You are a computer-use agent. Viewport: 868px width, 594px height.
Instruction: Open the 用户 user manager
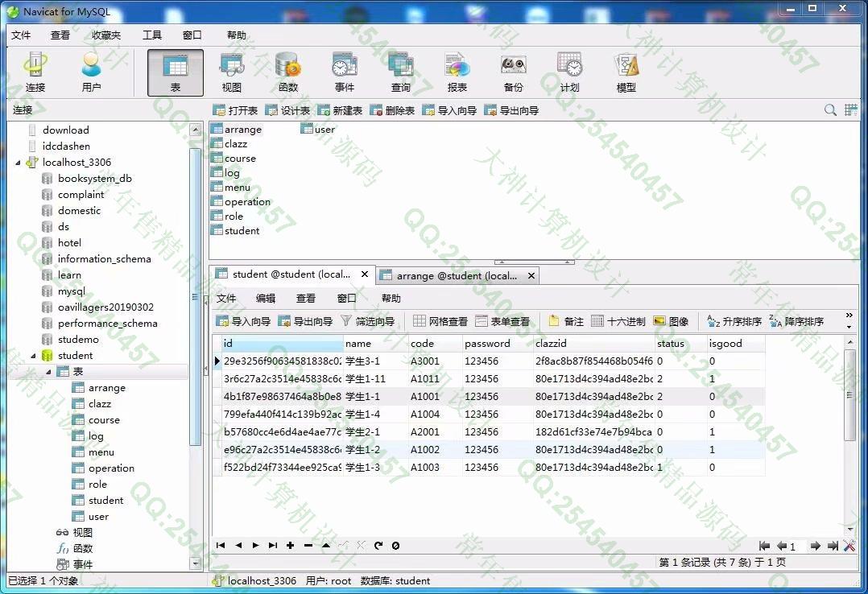click(x=91, y=72)
